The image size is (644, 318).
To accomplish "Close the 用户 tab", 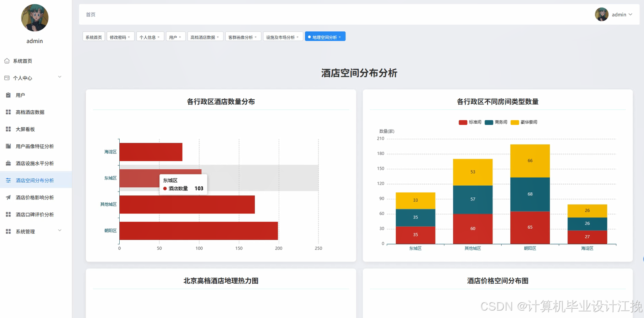I will pyautogui.click(x=180, y=37).
